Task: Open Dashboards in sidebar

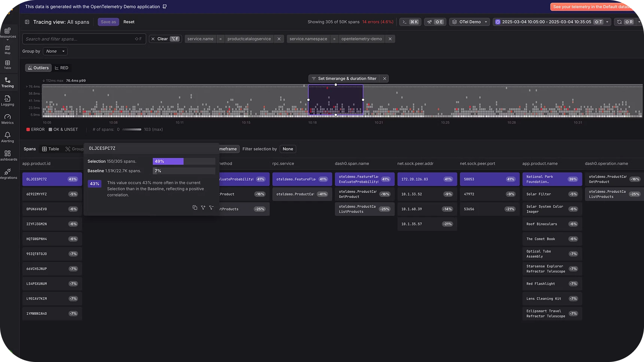Action: pos(7,156)
